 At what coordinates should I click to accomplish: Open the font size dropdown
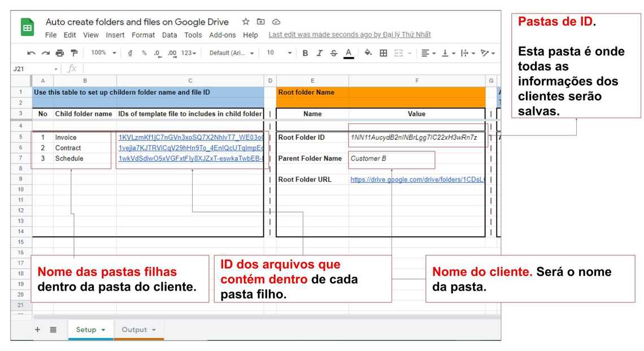click(279, 53)
